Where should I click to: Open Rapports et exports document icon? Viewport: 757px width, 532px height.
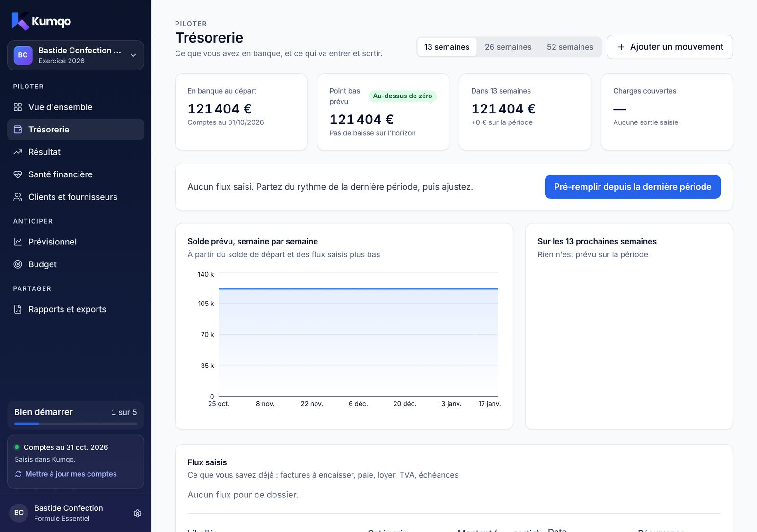pyautogui.click(x=18, y=309)
